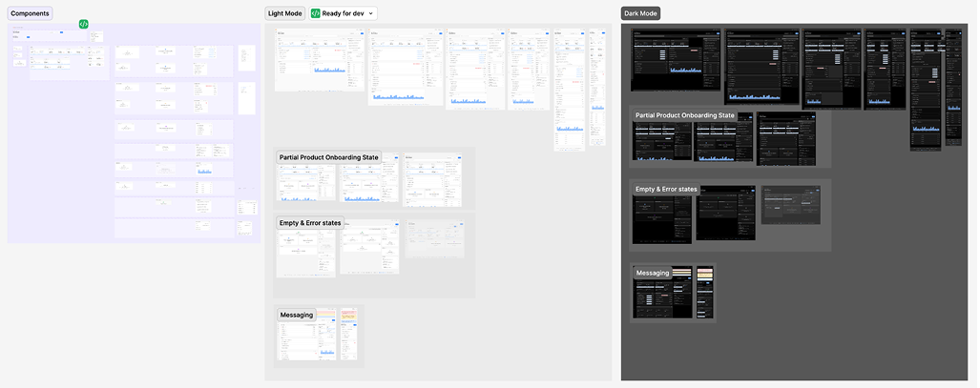Select the tall narrow mobile frame in Dark Mode
Viewport: 980px width, 388px height.
952,87
